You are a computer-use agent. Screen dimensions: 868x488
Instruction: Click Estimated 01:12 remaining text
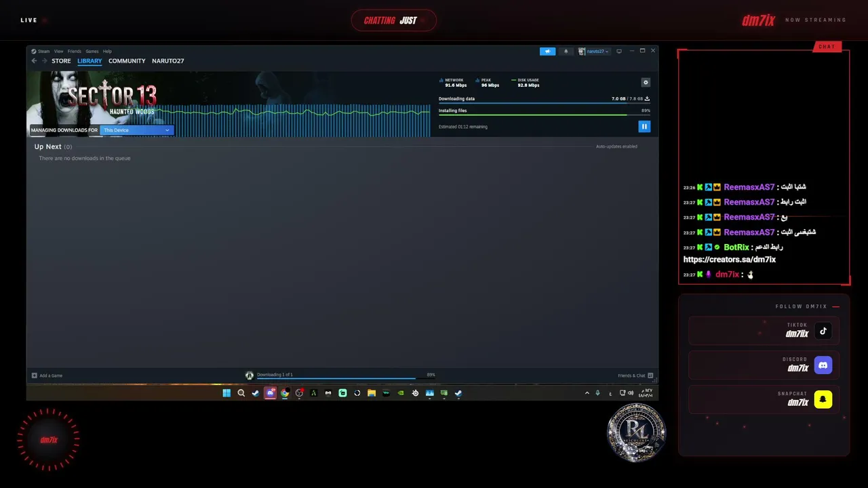(x=463, y=127)
